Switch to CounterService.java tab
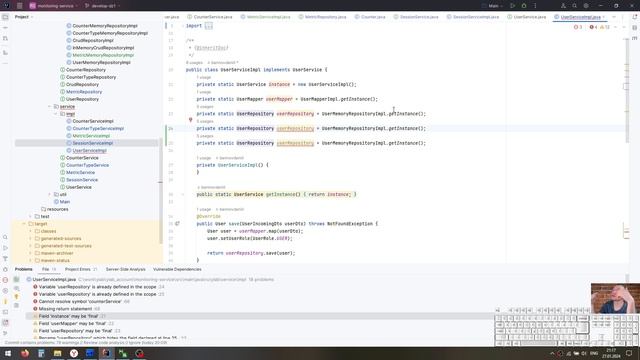640x360 pixels. [210, 17]
